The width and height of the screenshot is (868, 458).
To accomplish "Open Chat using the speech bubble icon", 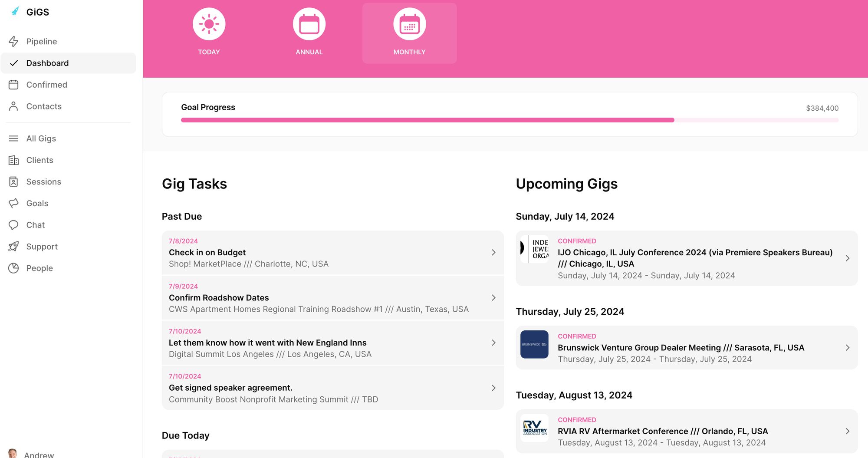I will coord(13,225).
